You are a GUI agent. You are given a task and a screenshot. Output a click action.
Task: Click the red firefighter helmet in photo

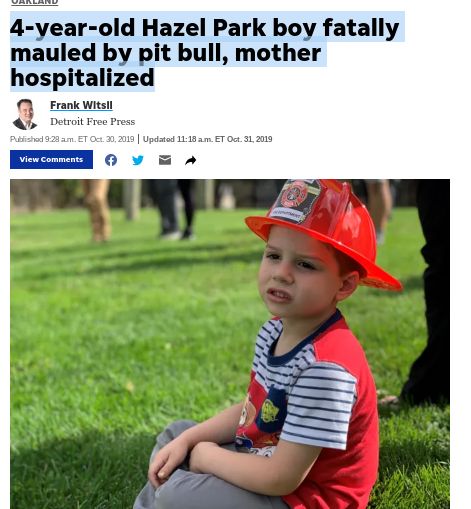[x=325, y=230]
